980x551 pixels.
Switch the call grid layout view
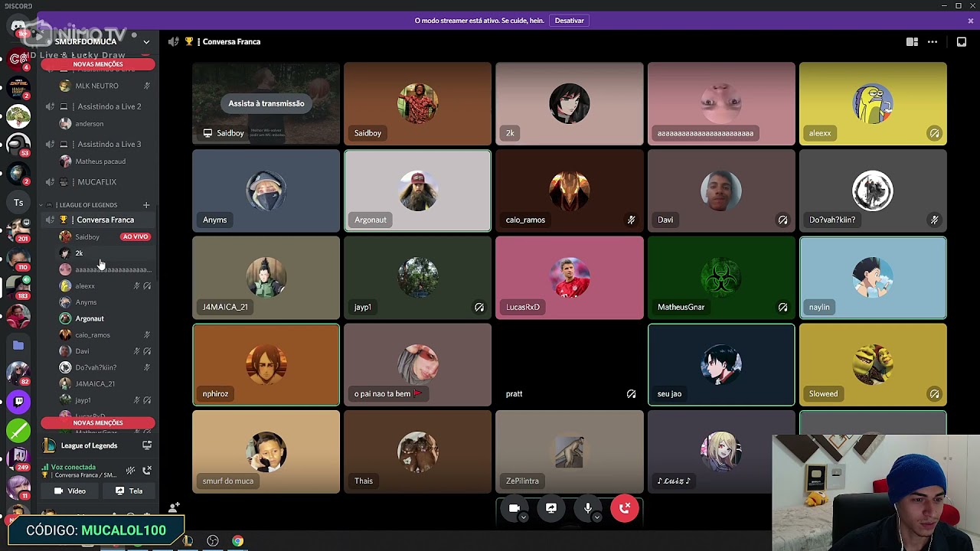pos(912,42)
